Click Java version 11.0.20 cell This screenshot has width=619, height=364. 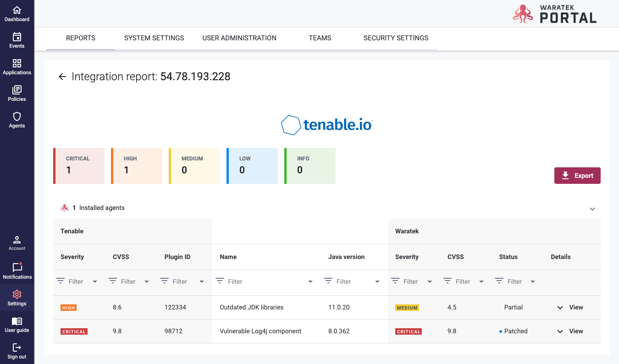[x=339, y=307]
